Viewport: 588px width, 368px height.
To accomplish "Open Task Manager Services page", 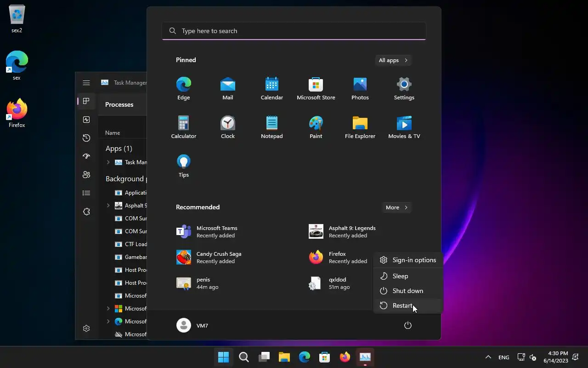I will pos(86,212).
